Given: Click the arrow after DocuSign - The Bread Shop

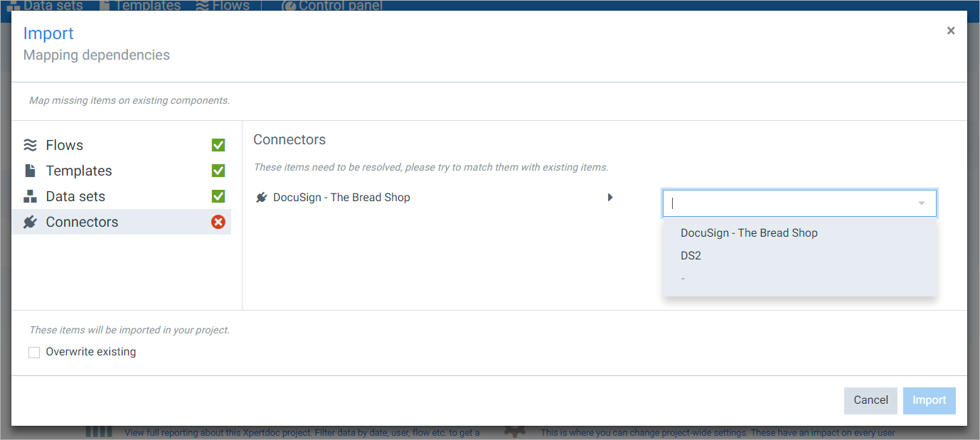Looking at the screenshot, I should 610,198.
